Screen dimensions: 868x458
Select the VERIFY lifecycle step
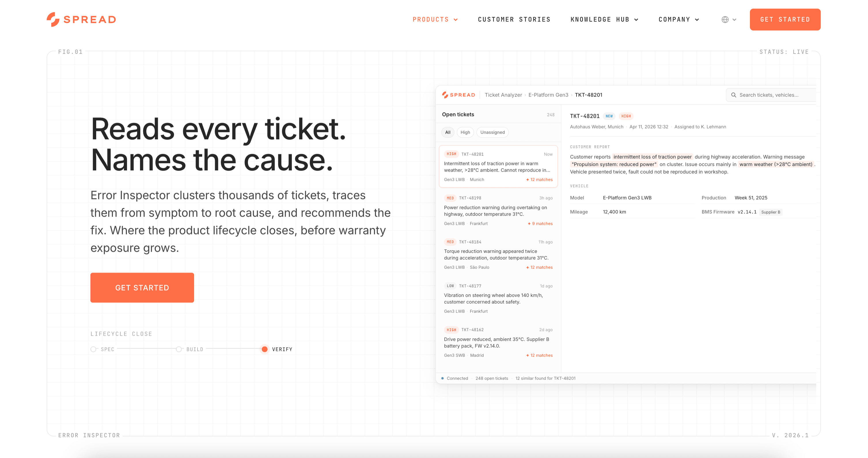277,349
